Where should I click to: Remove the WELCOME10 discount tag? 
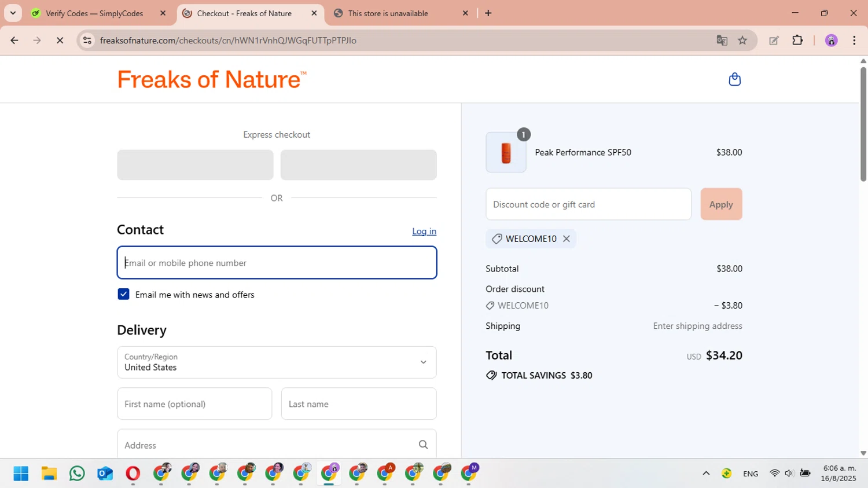coord(567,239)
